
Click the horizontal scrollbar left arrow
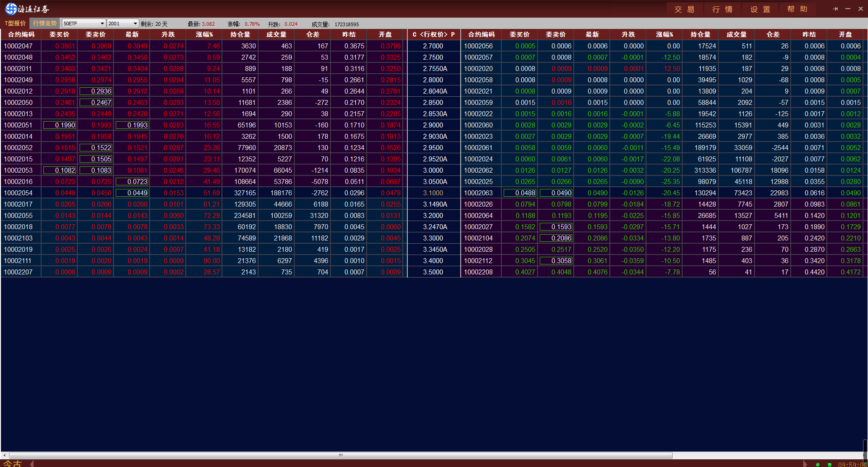(x=5, y=455)
